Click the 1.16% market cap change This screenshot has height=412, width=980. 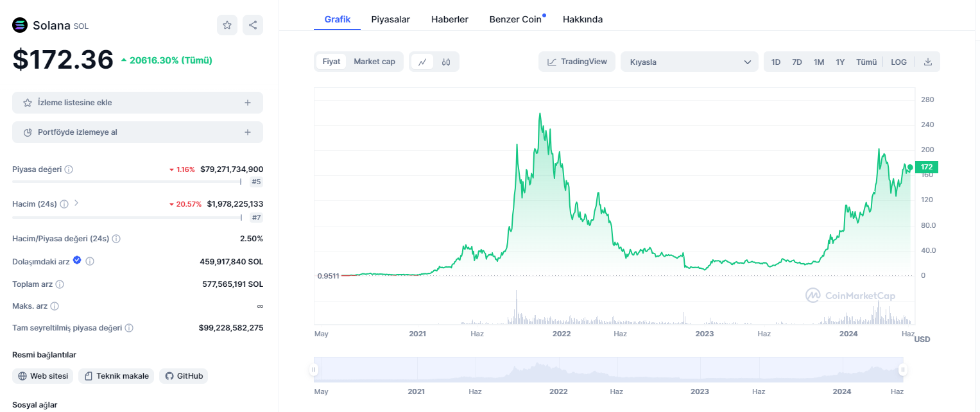[x=182, y=169]
